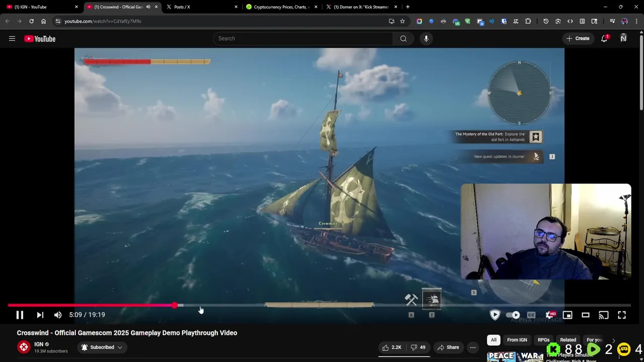Open the Peace War recommended video thumbnail
This screenshot has height=362, width=644.
click(x=515, y=356)
